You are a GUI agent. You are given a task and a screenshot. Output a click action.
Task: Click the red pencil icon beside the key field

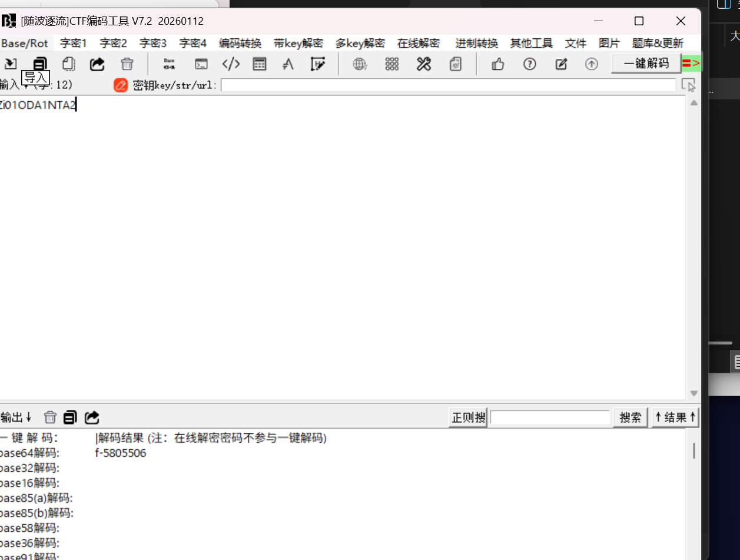click(x=121, y=85)
